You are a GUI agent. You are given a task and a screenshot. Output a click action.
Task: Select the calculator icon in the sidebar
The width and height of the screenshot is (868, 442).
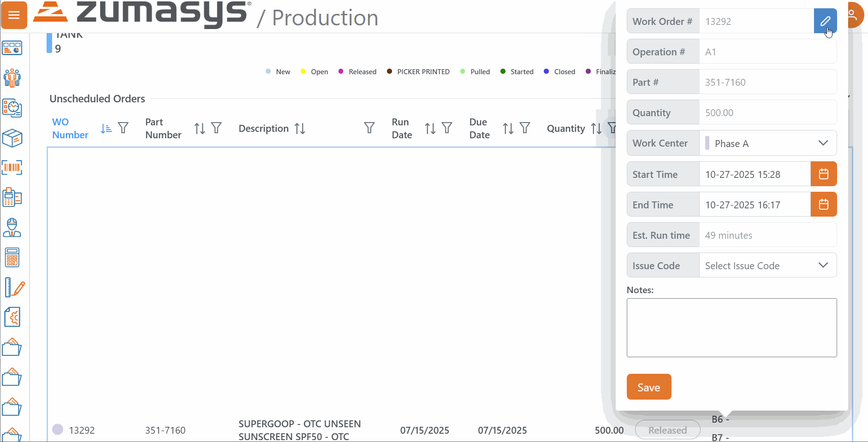[x=12, y=257]
